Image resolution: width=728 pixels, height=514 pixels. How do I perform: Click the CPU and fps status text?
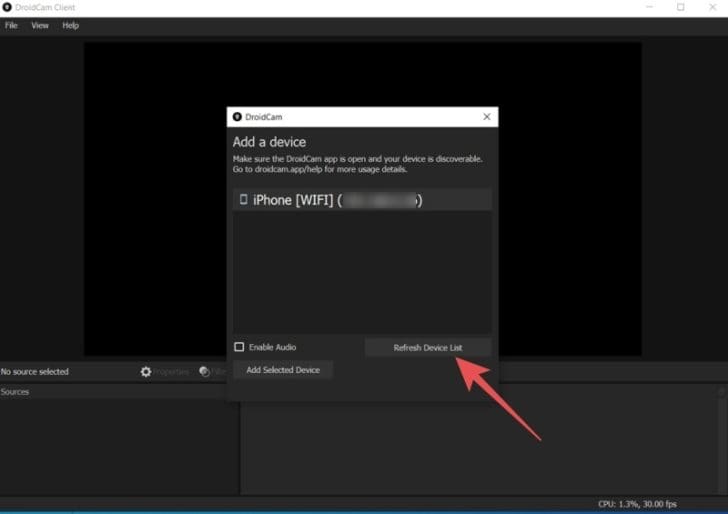(x=637, y=504)
